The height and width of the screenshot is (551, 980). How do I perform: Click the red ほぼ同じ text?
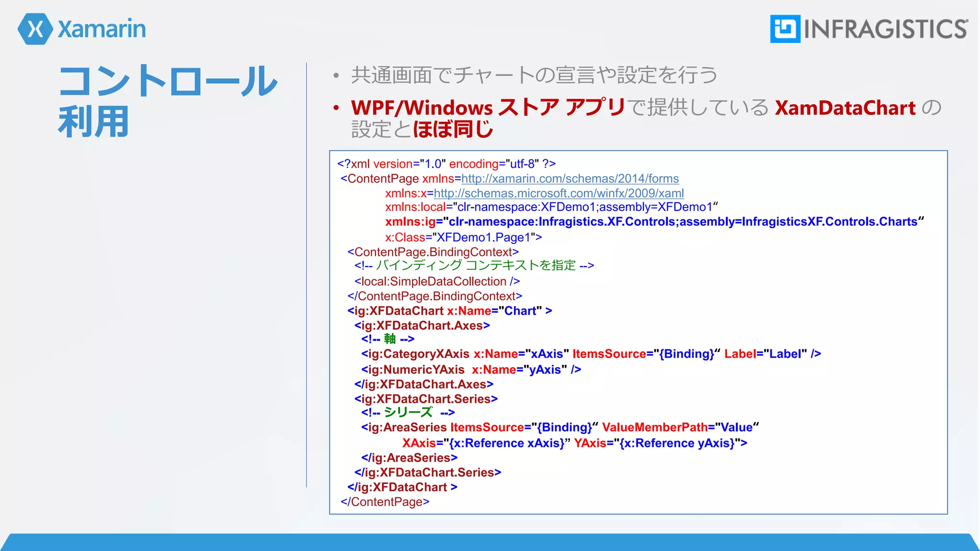453,129
